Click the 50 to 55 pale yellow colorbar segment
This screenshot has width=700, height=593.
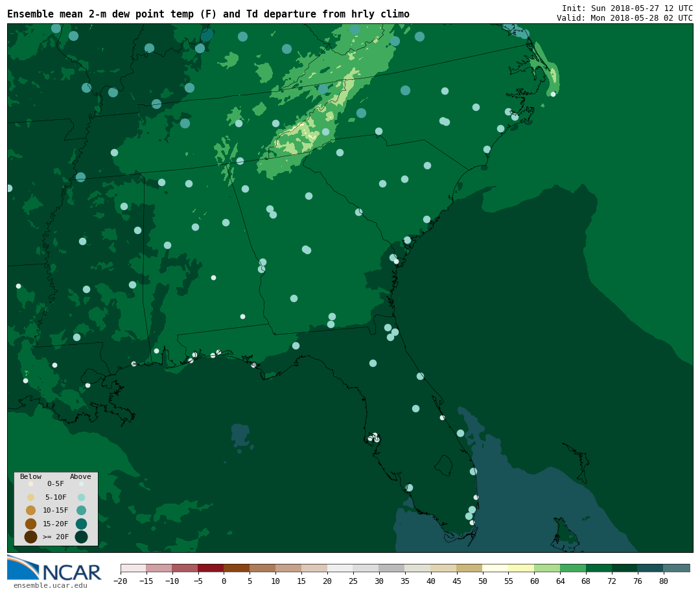[496, 568]
